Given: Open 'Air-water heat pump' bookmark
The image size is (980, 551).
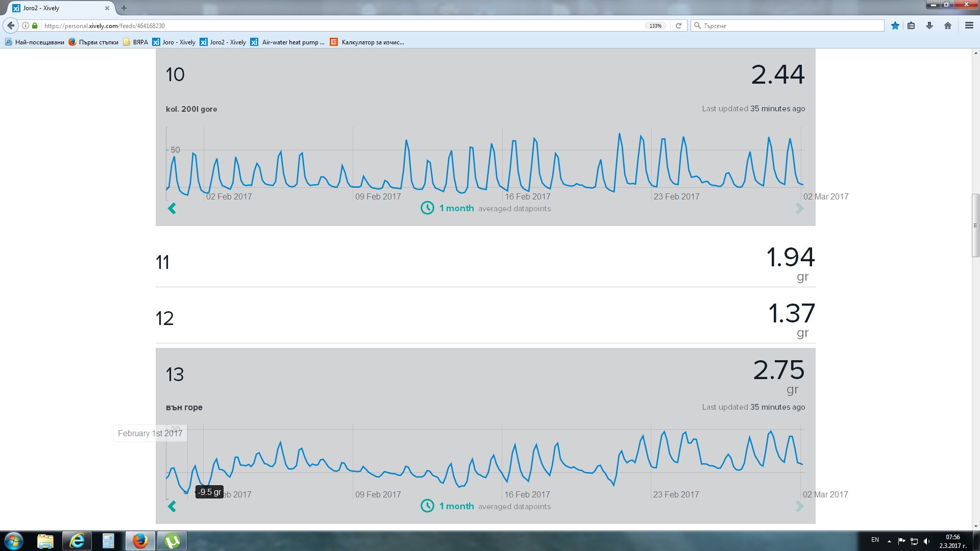Looking at the screenshot, I should 287,42.
